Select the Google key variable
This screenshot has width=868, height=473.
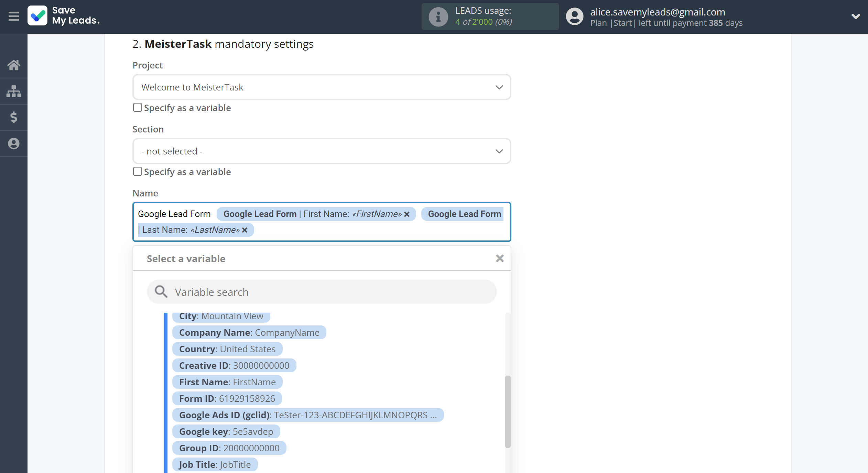pos(226,431)
